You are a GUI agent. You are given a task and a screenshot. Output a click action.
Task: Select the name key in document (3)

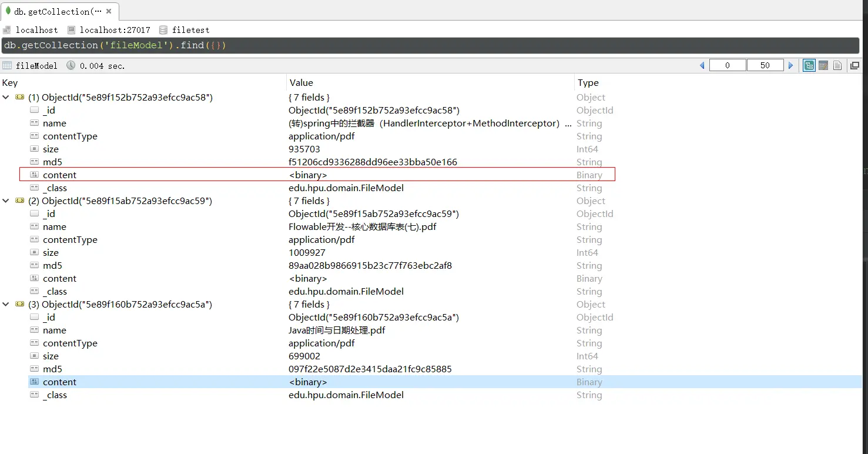[x=55, y=331]
